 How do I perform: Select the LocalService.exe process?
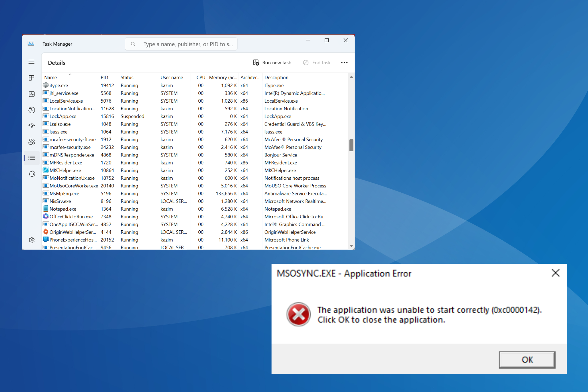point(186,101)
